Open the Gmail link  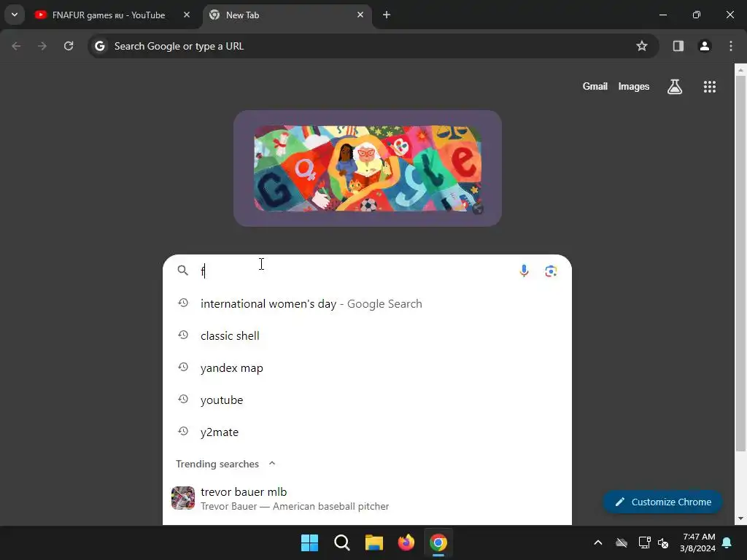pos(595,86)
